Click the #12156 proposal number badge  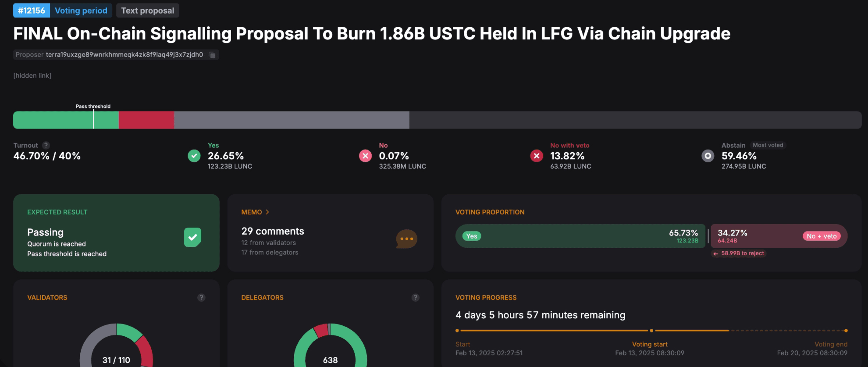point(32,11)
